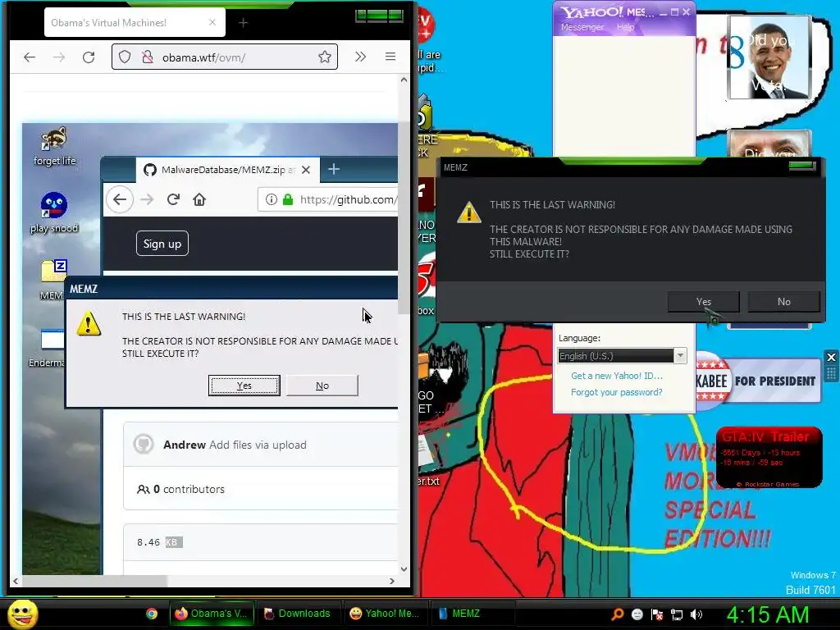
Task: Open Messenger menu in Yahoo! Messenger
Action: [x=582, y=27]
